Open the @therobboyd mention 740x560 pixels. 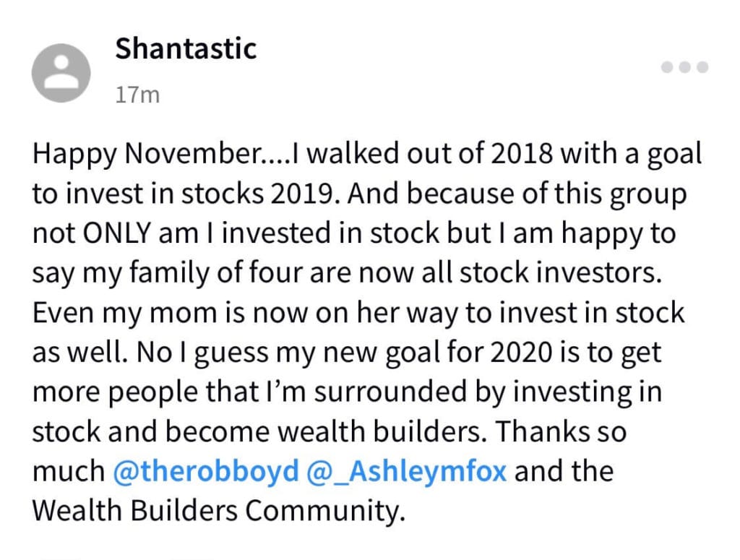click(x=206, y=471)
